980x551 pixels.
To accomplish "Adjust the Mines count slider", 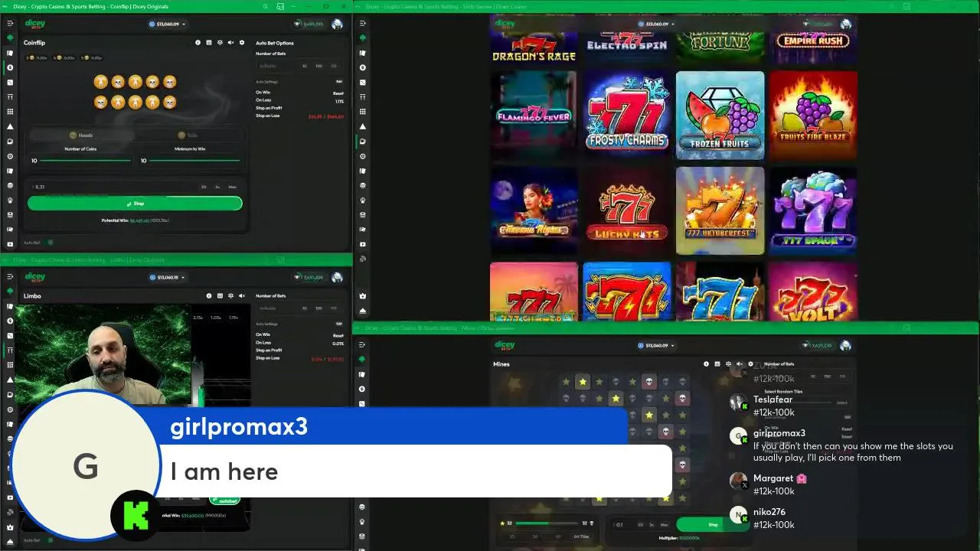I will pos(547,523).
